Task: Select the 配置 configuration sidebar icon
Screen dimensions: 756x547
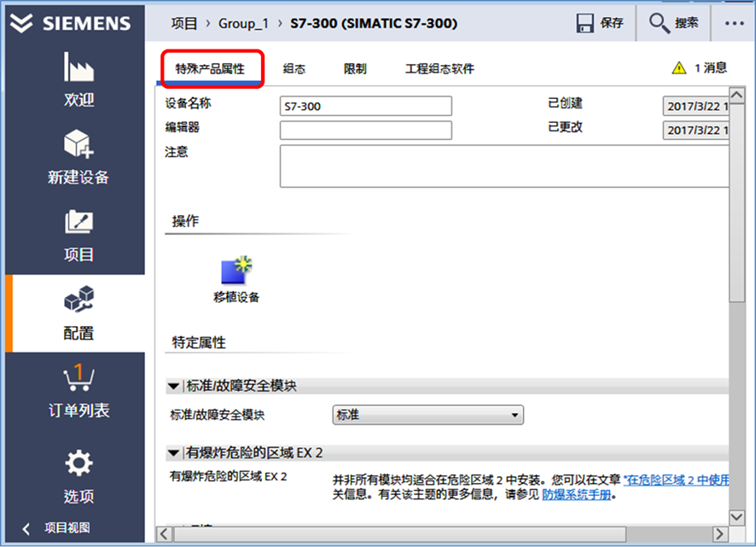Action: tap(79, 299)
